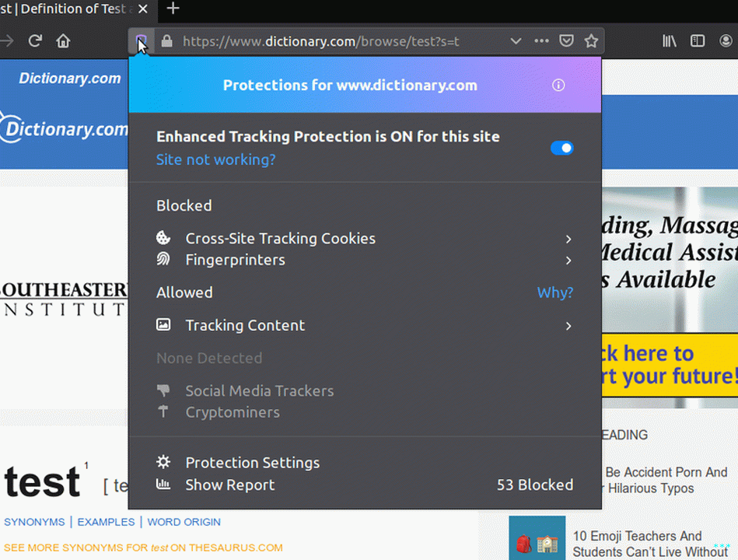738x560 pixels.
Task: Open page actions three-dot menu
Action: tap(541, 41)
